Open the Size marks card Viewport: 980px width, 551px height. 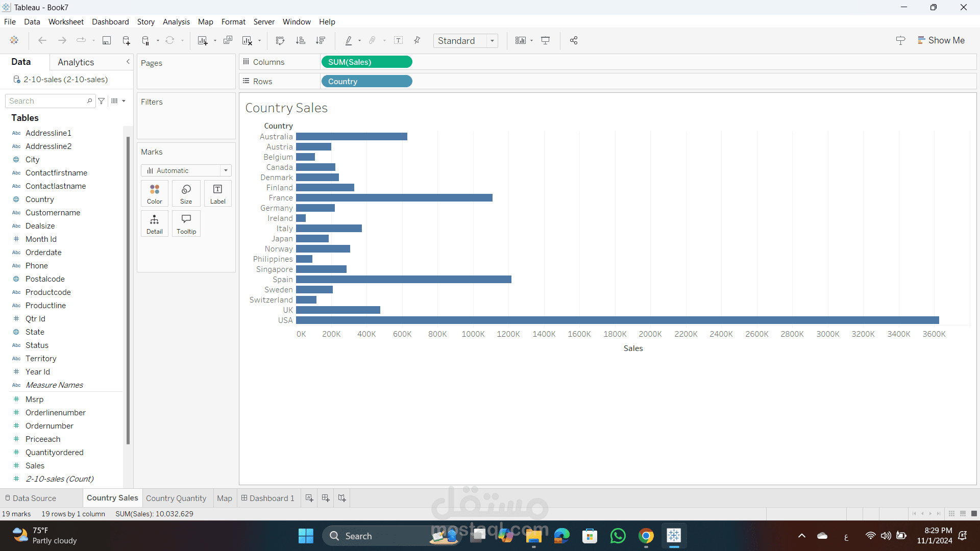(x=186, y=193)
